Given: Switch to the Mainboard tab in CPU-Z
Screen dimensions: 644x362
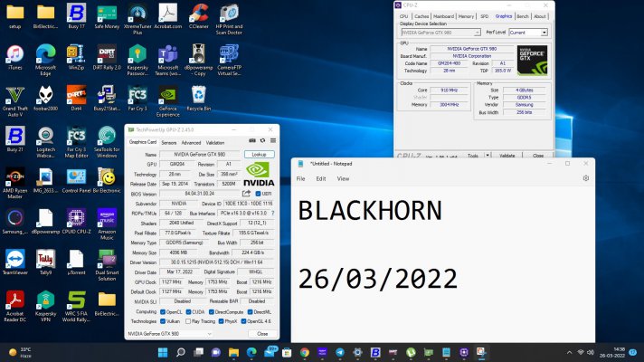Looking at the screenshot, I should click(443, 16).
